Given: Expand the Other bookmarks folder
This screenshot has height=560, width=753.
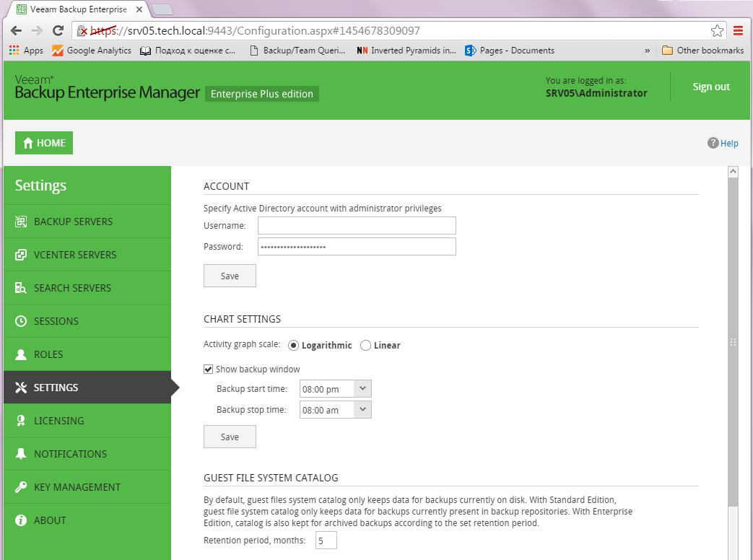Looking at the screenshot, I should pyautogui.click(x=702, y=50).
